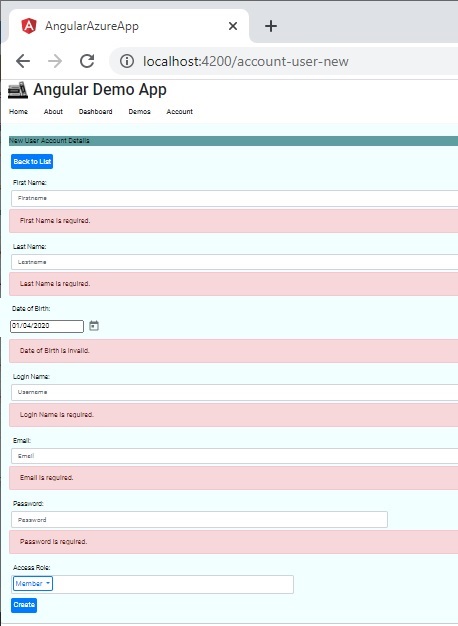Select the Password input field
458x626 pixels.
click(199, 519)
